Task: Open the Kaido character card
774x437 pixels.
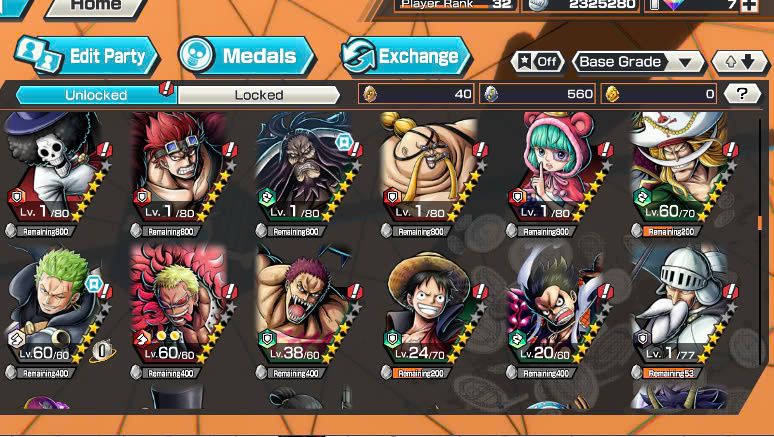Action: point(308,167)
